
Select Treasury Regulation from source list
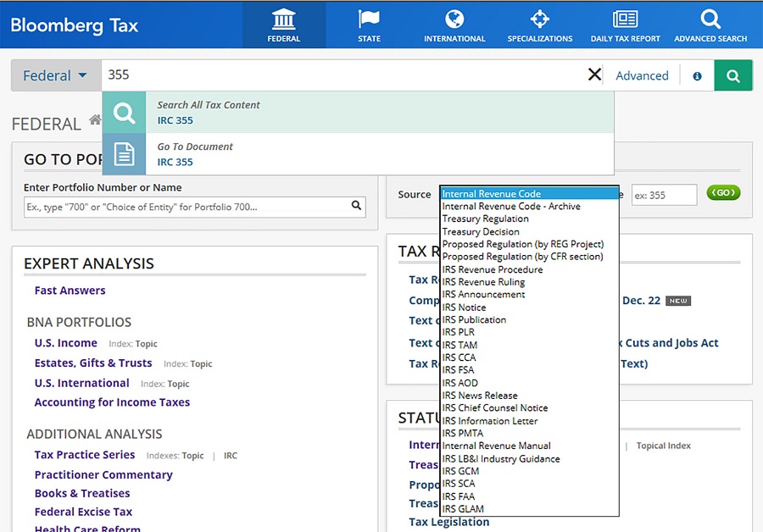(485, 219)
